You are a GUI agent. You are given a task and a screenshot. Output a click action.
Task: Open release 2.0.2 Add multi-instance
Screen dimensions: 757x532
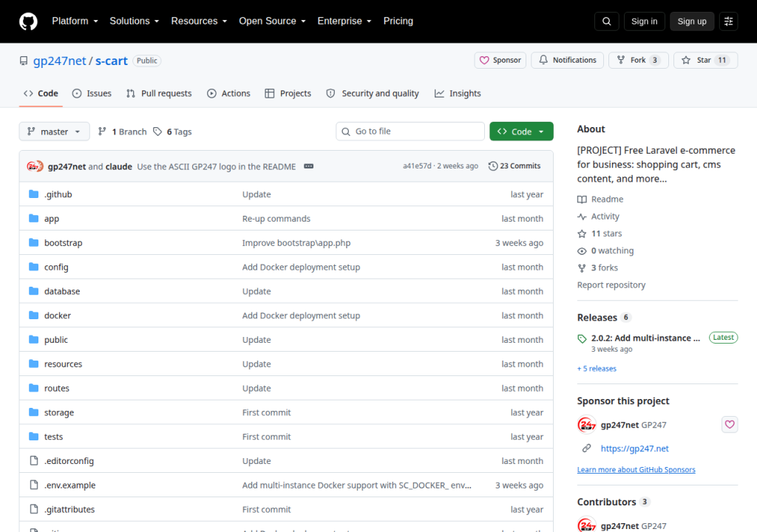click(x=645, y=338)
